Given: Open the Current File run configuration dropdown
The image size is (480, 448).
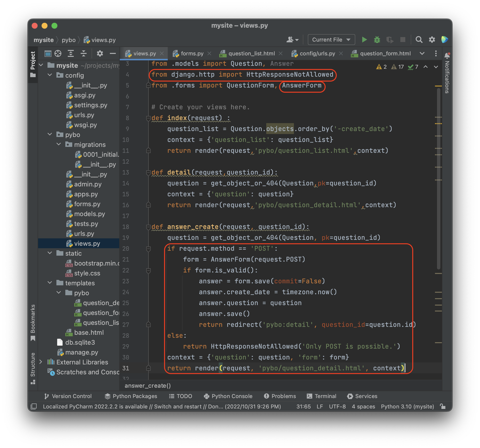Looking at the screenshot, I should point(331,40).
